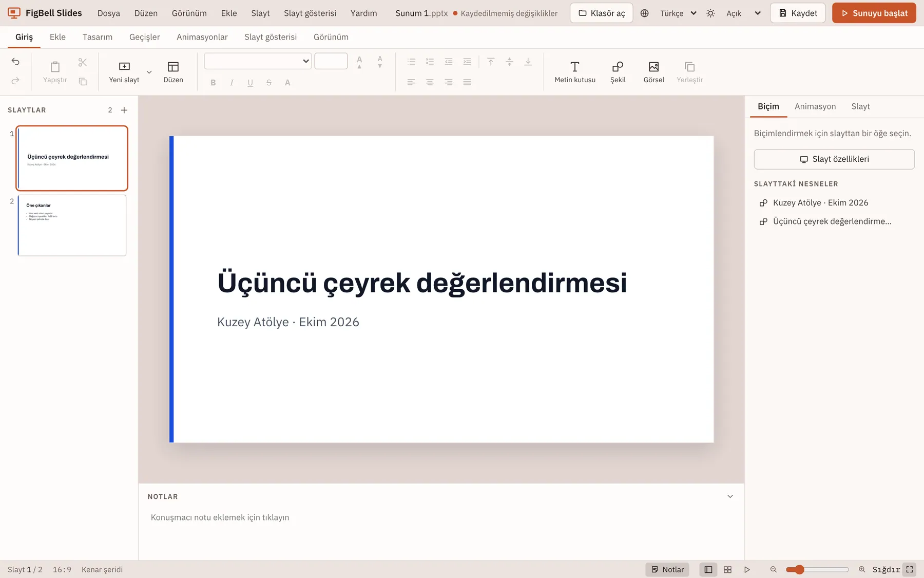Viewport: 924px width, 578px height.
Task: Click the copy icon below scissors
Action: (83, 81)
